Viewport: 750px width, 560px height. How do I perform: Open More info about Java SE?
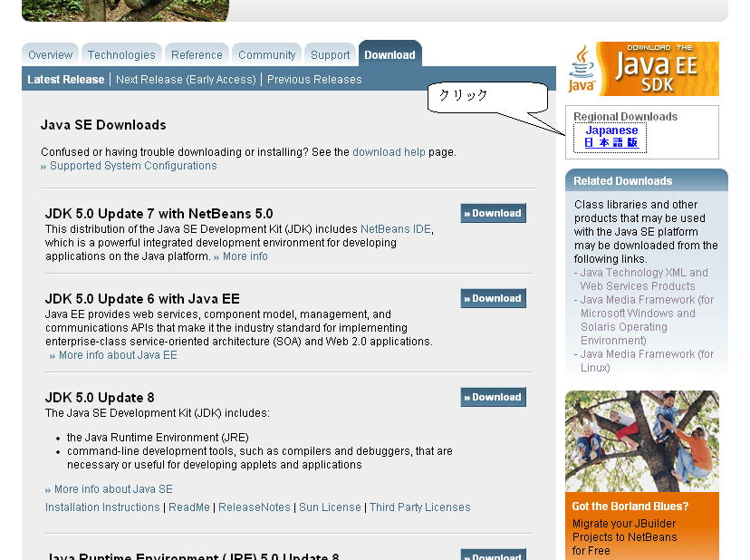pyautogui.click(x=113, y=489)
